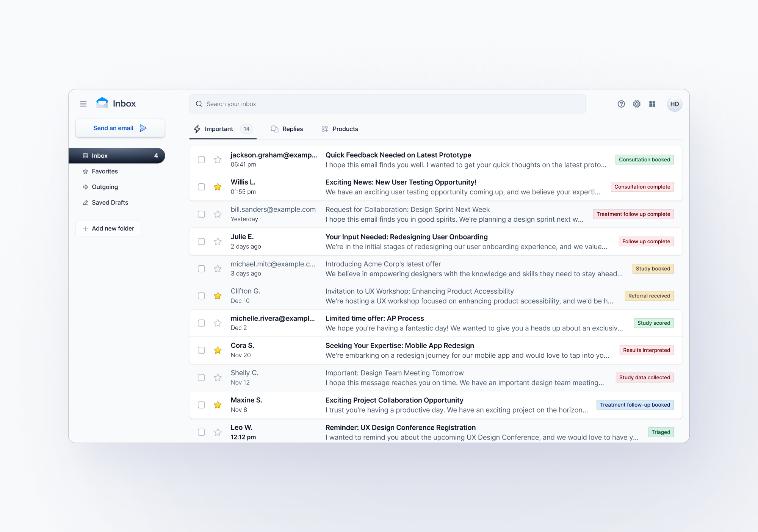Star the Leo W. email
The height and width of the screenshot is (532, 758).
pos(218,432)
